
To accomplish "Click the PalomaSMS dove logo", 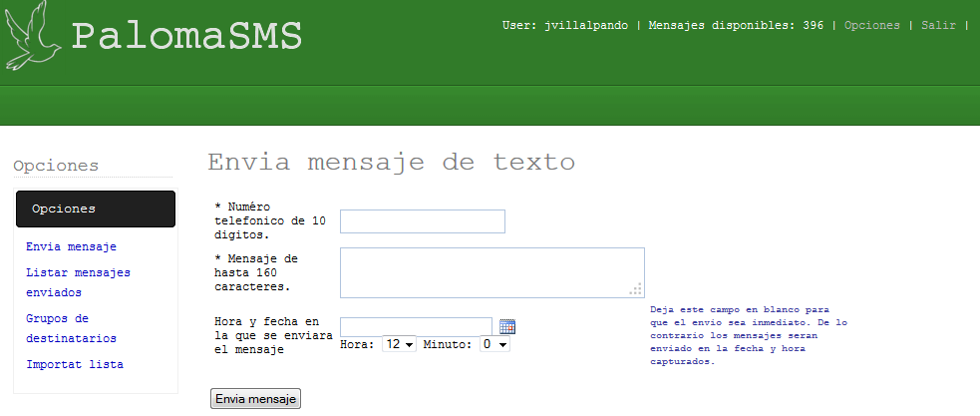I will tap(33, 35).
